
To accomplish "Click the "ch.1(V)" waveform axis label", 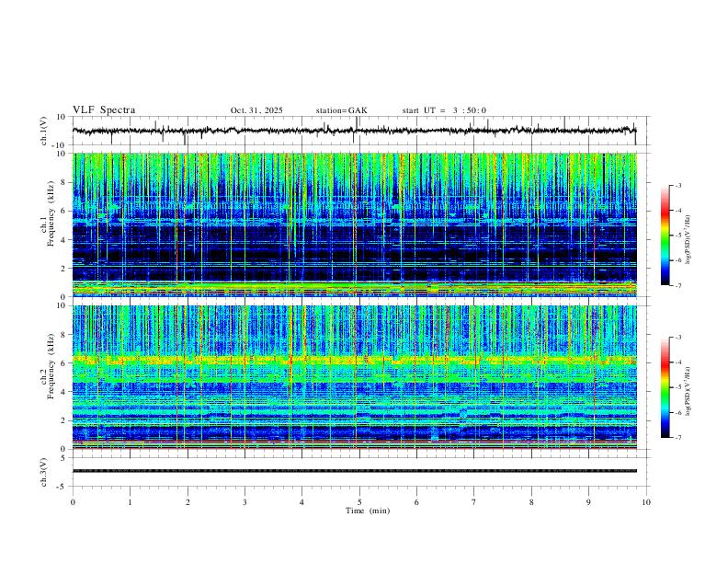I will tap(44, 131).
